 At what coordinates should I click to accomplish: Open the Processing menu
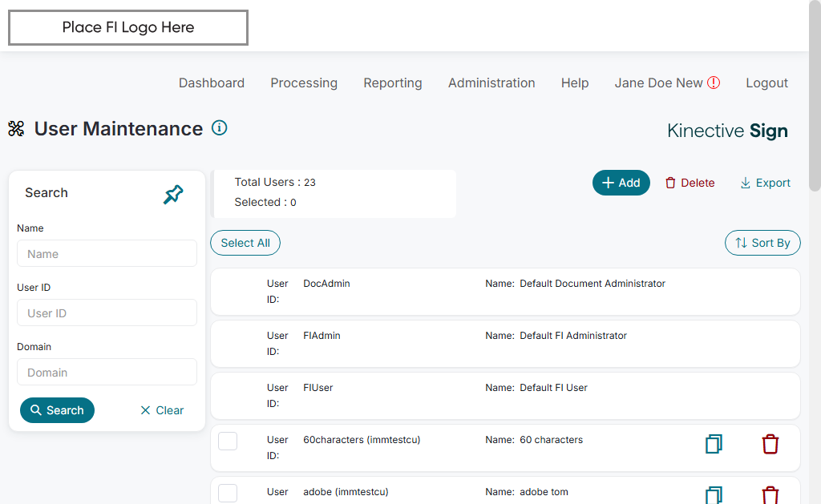click(x=304, y=83)
